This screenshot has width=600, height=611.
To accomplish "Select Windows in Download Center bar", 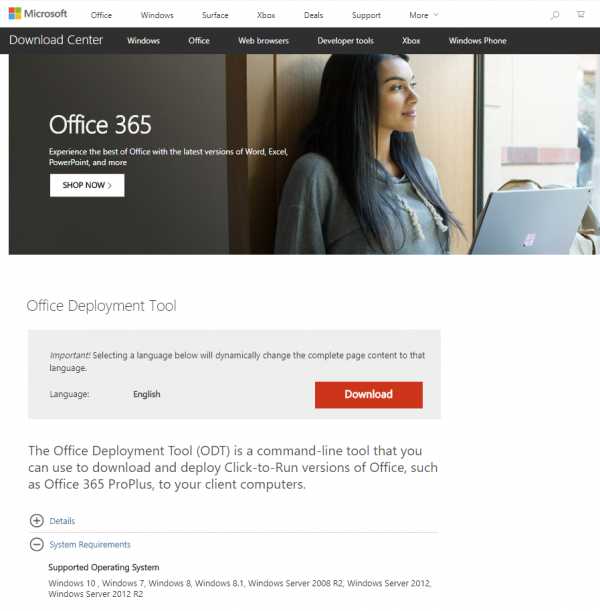I will [143, 41].
